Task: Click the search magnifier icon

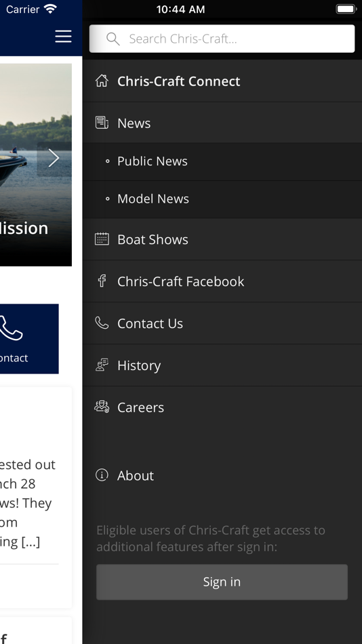Action: 113,39
